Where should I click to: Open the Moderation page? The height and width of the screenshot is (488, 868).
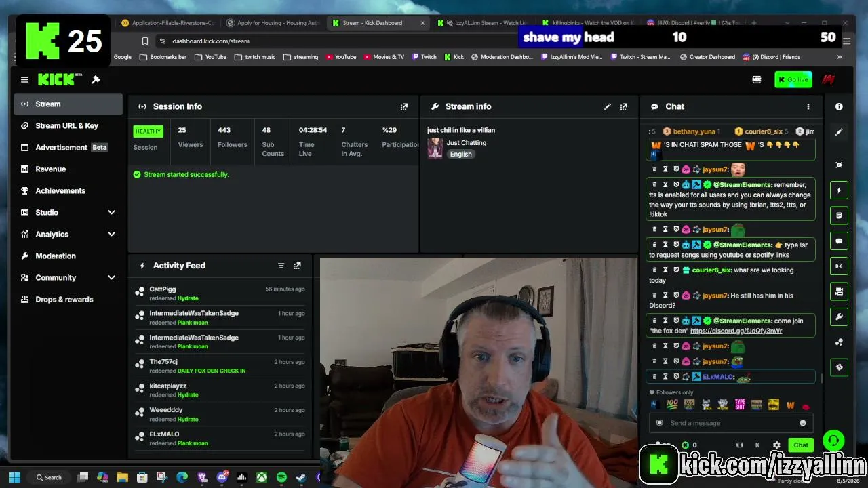pyautogui.click(x=68, y=256)
